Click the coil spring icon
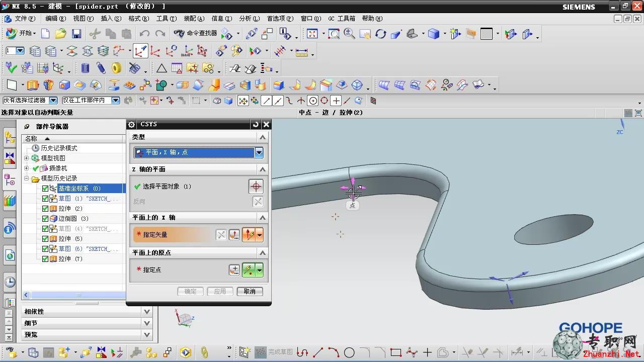This screenshot has height=362, width=644. (x=86, y=68)
